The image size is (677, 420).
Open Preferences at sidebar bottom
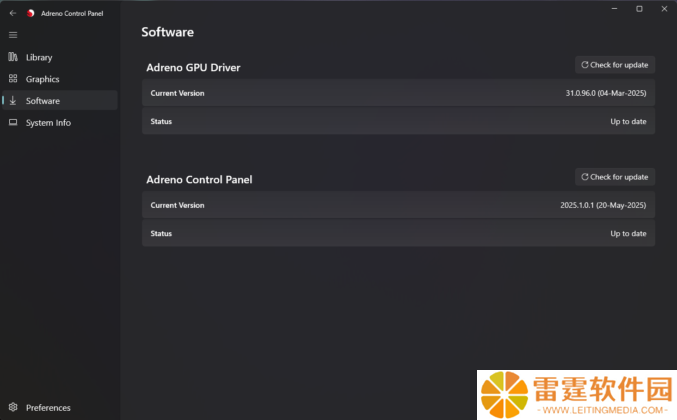tap(60, 407)
